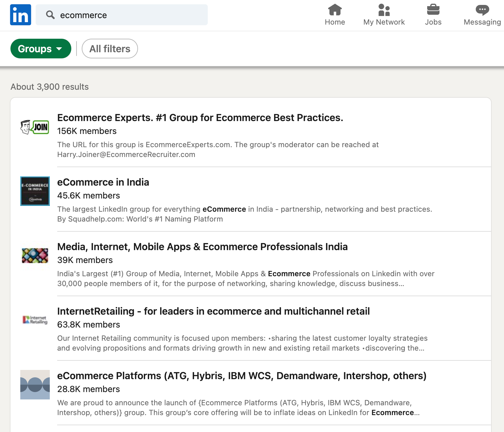Image resolution: width=504 pixels, height=432 pixels.
Task: Click the InternetRetailing group logo
Action: coord(35,320)
